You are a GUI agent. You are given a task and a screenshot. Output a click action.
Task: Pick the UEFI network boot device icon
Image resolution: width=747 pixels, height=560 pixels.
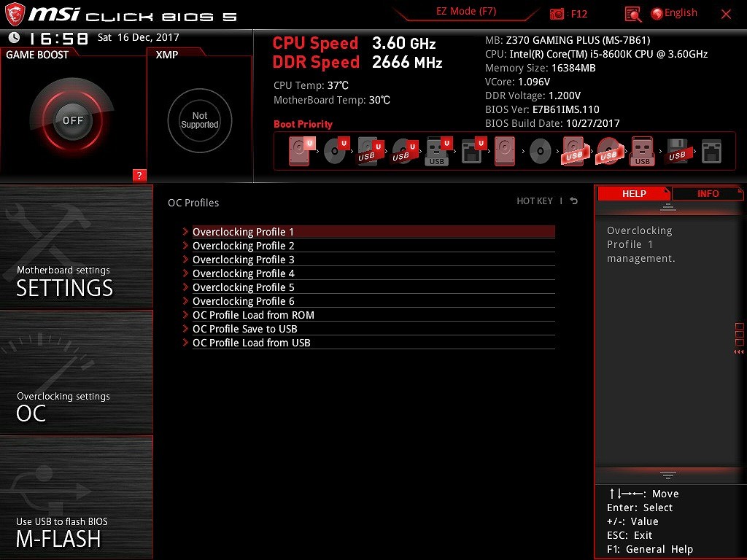coord(473,151)
